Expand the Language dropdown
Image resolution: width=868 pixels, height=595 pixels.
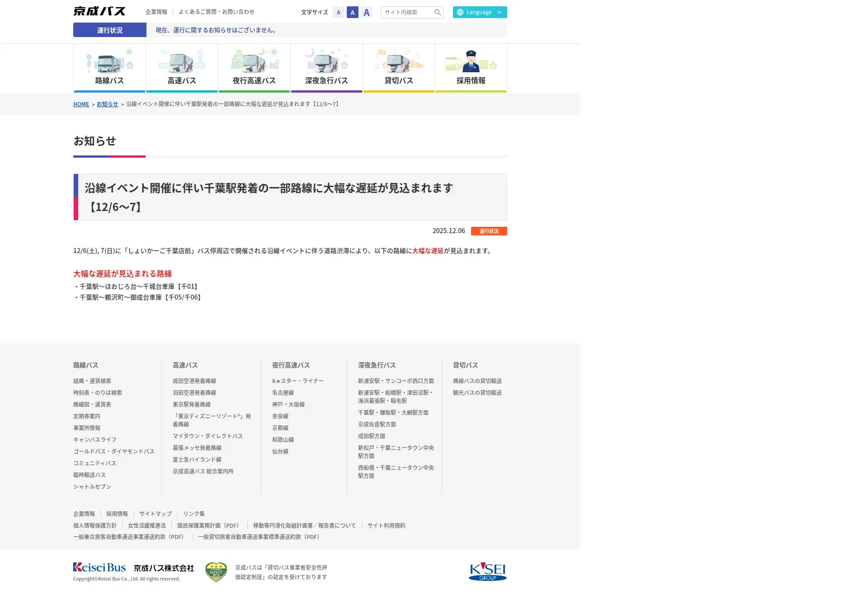[x=480, y=12]
